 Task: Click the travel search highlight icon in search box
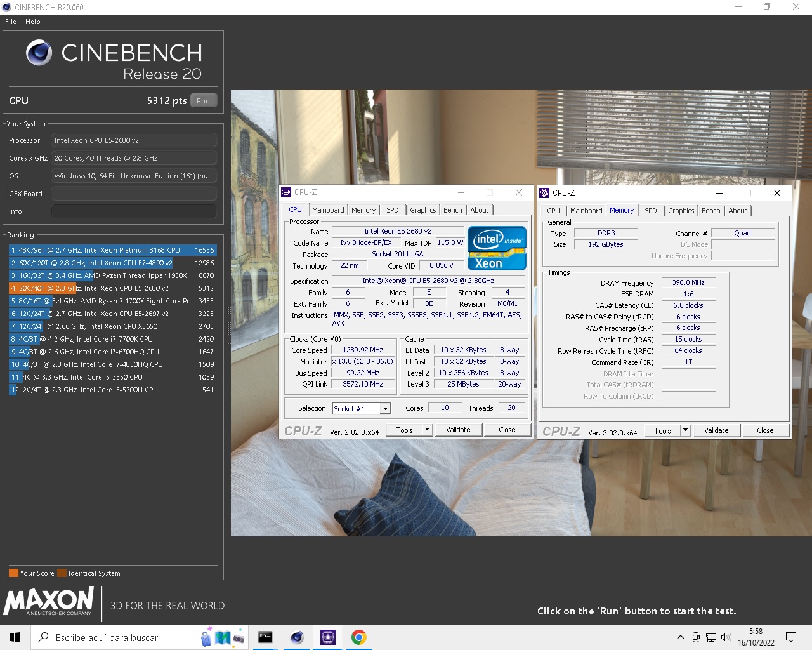pyautogui.click(x=222, y=637)
